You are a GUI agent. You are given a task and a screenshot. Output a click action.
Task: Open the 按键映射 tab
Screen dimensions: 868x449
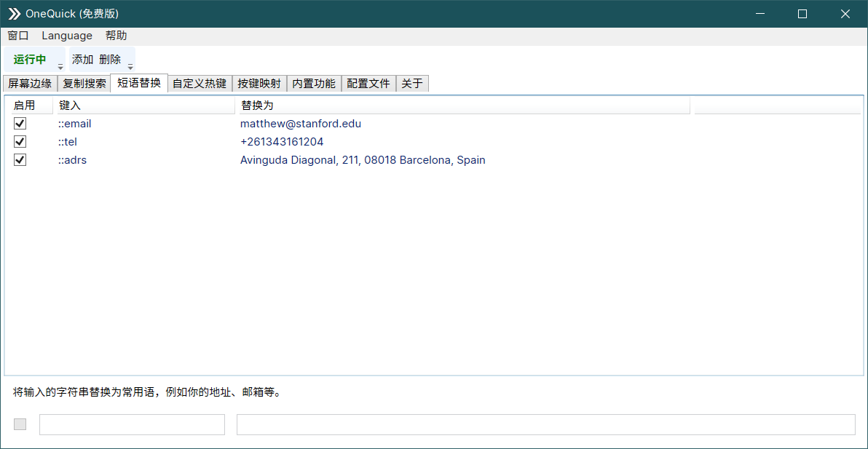[259, 83]
